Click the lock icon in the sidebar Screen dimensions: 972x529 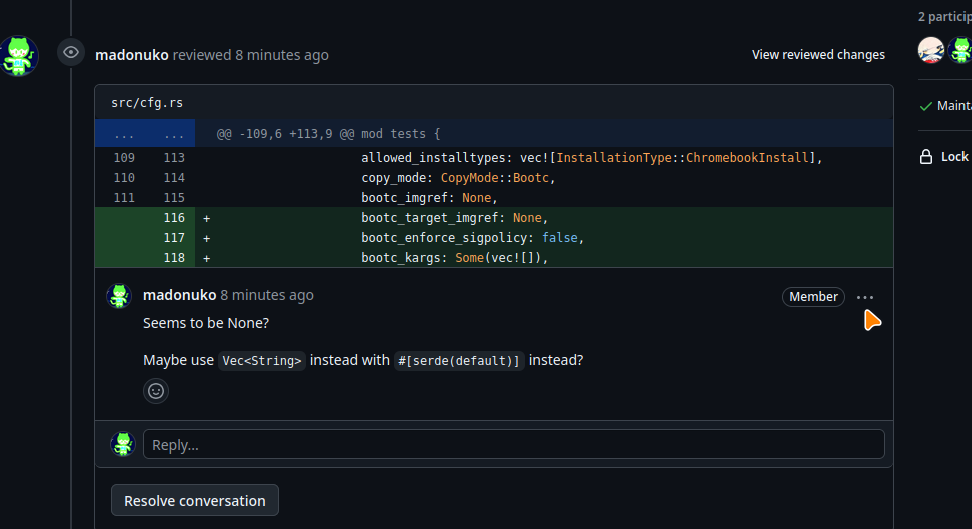tap(926, 156)
